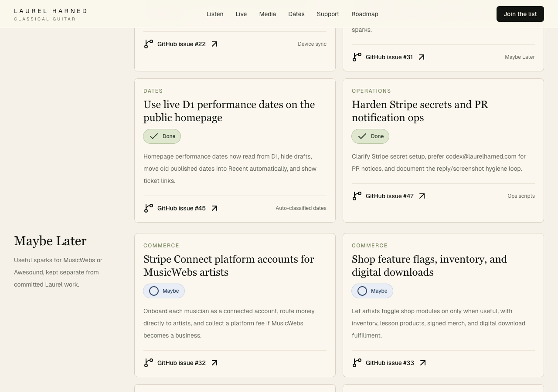
Task: Click 'Let artists toggle shop modules' description
Action: tap(439, 323)
